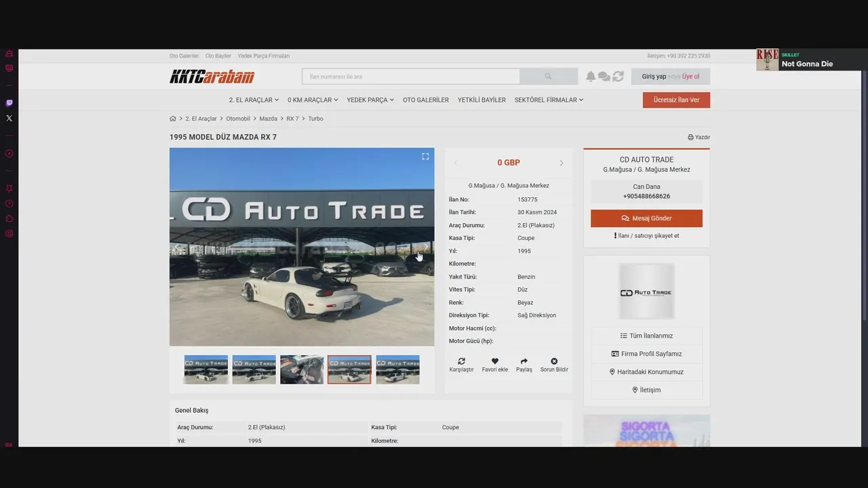Image resolution: width=868 pixels, height=488 pixels.
Task: Expand the SEKTÖREL FİRMALAR menu
Action: click(x=549, y=100)
